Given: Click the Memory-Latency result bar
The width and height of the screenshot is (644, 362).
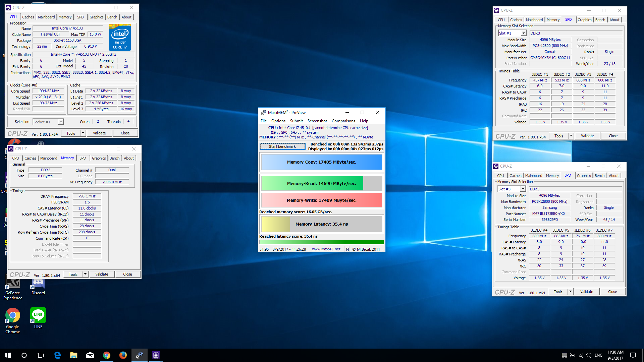Looking at the screenshot, I should (322, 224).
